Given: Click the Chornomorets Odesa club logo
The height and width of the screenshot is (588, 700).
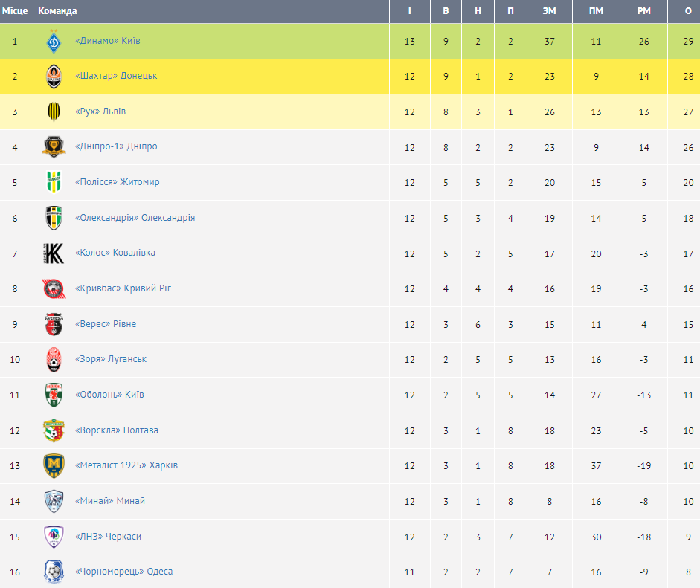Looking at the screenshot, I should point(54,572).
